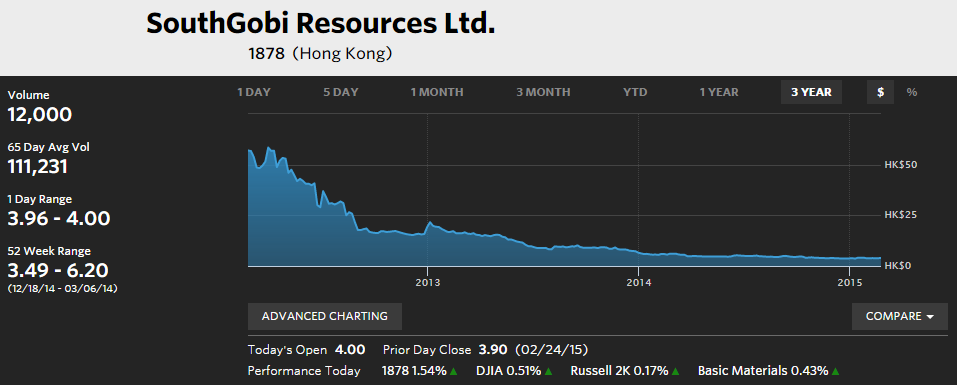Click the green up arrow beside DJIA 0.51%
This screenshot has height=385, width=957.
click(549, 371)
